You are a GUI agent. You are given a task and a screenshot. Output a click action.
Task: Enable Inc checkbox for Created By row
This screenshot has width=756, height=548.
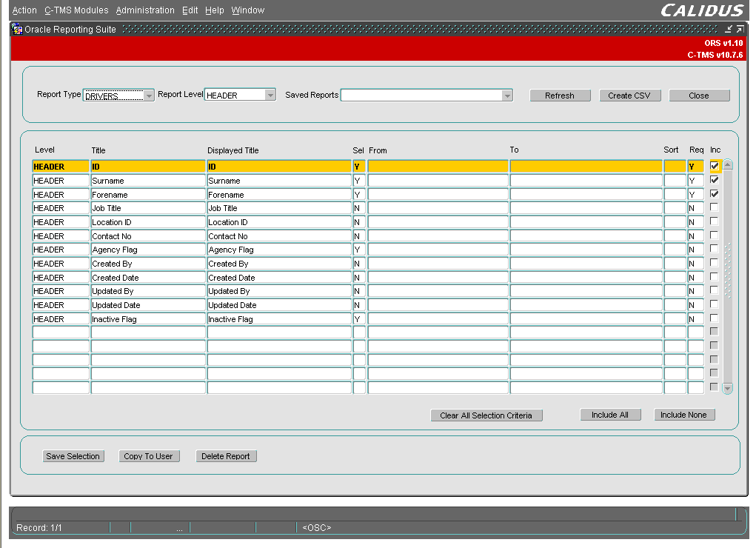click(x=715, y=263)
